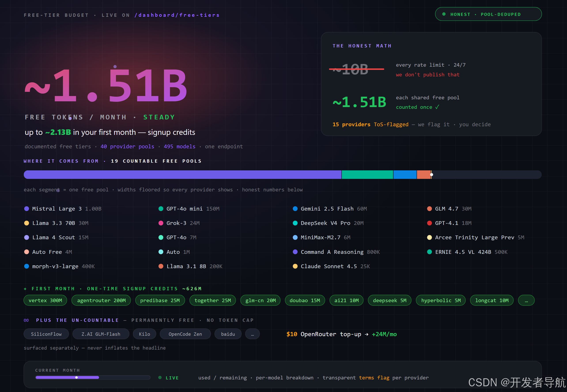Image resolution: width=567 pixels, height=392 pixels.
Task: Click the 'Gemini 2.5 Flash 60M' legend entry
Action: coord(330,209)
